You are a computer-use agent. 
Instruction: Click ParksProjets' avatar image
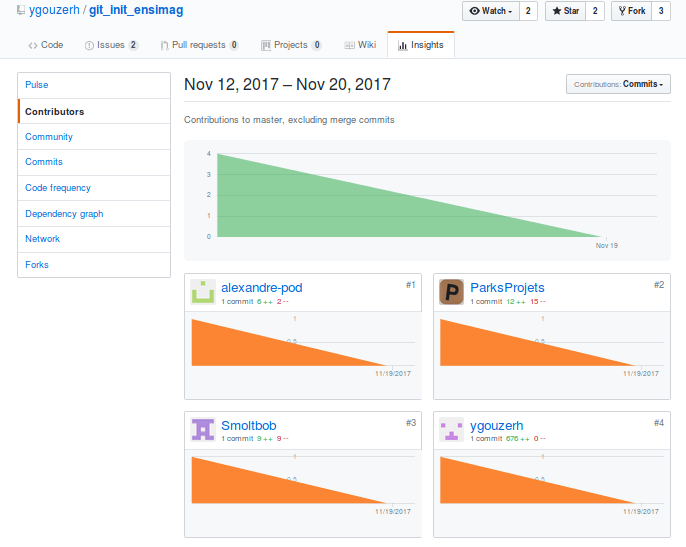point(452,292)
